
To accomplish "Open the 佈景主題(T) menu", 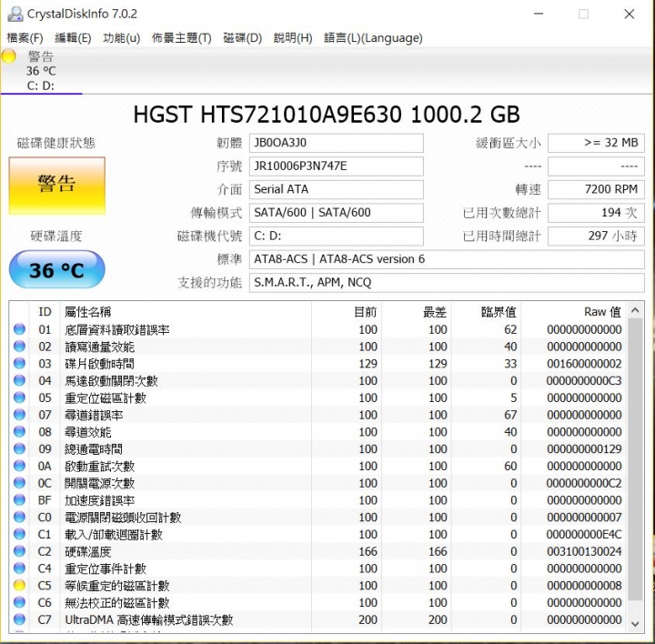I will [x=182, y=38].
